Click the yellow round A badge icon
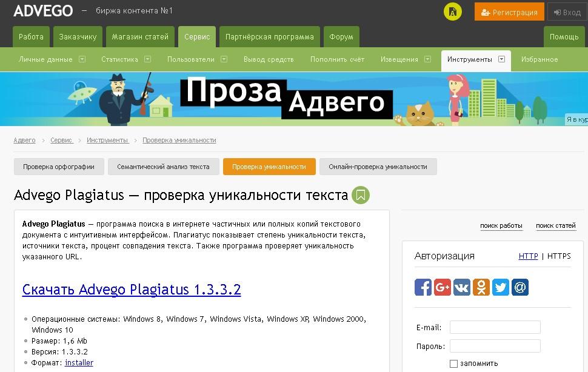 click(453, 12)
